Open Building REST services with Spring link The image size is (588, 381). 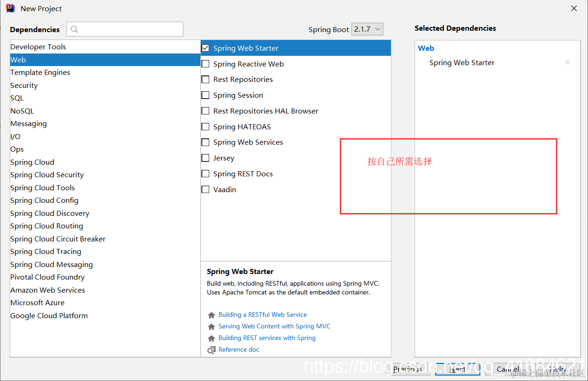point(267,338)
